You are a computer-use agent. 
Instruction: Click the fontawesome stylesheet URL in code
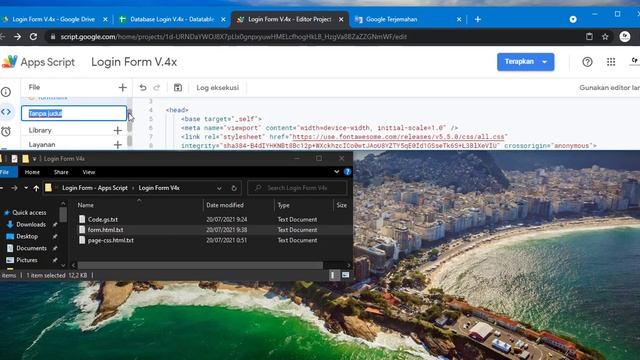399,137
